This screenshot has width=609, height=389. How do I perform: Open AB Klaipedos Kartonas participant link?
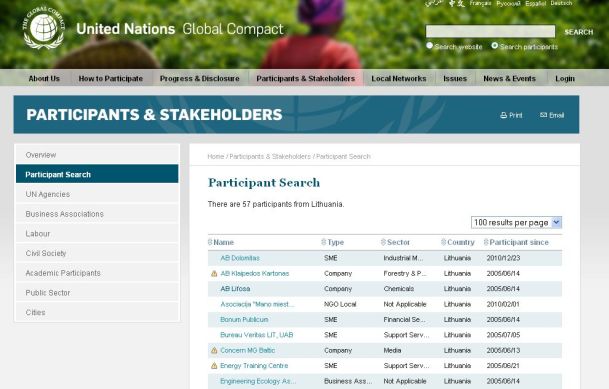(254, 274)
